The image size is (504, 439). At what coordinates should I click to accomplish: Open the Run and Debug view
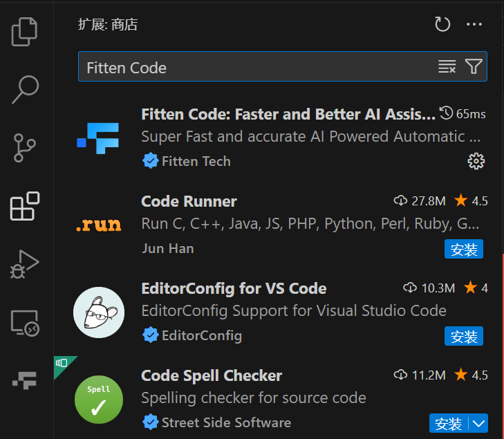click(25, 264)
